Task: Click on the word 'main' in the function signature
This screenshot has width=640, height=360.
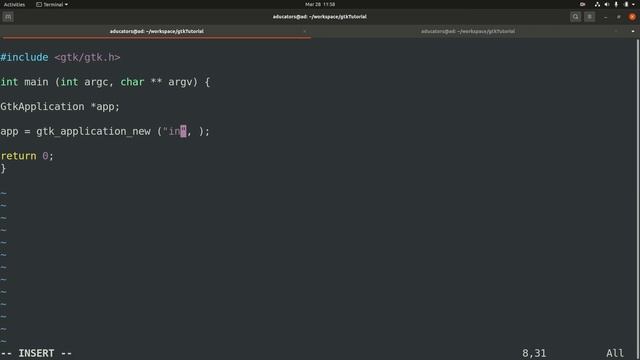Action: (36, 82)
